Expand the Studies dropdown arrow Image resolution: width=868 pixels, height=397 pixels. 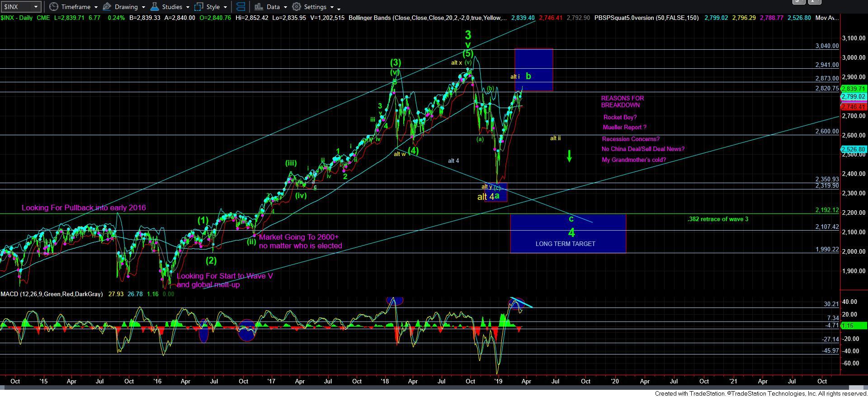(188, 7)
